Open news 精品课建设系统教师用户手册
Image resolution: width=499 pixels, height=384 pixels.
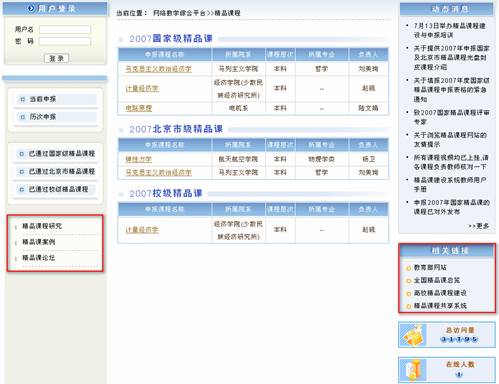pyautogui.click(x=450, y=184)
